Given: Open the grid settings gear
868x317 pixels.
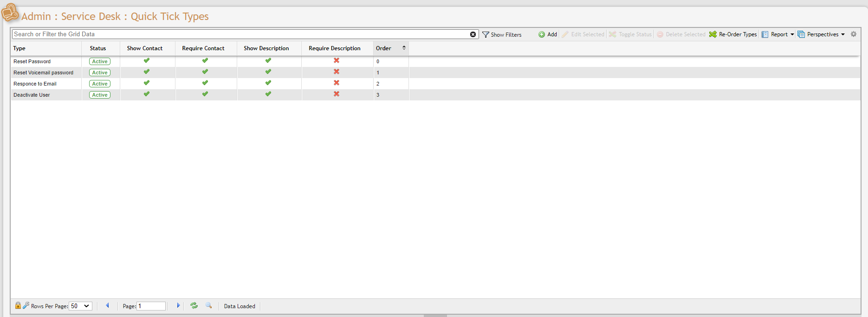Looking at the screenshot, I should click(853, 34).
